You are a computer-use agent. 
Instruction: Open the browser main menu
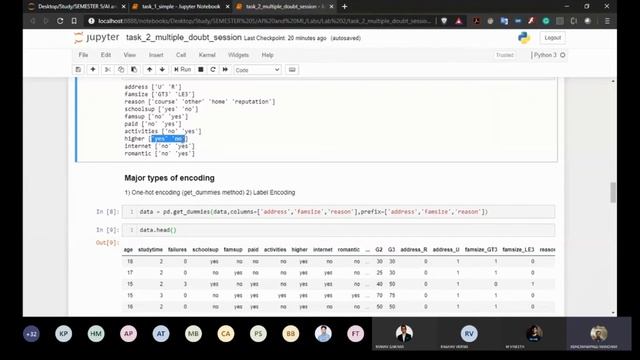click(607, 21)
